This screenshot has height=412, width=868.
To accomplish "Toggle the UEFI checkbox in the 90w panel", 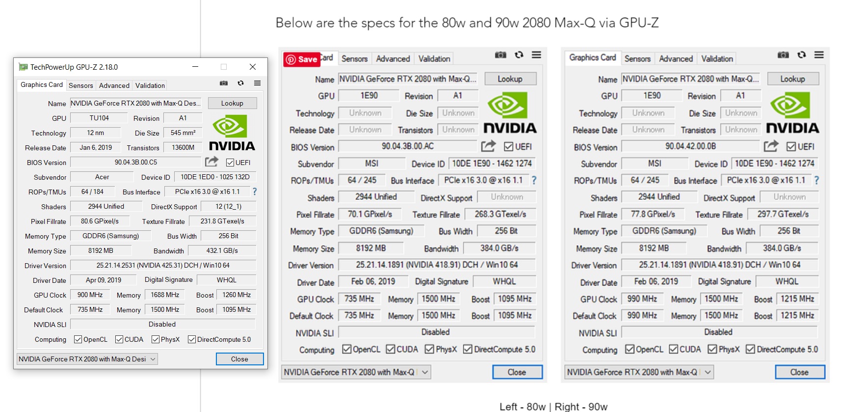I will [791, 147].
